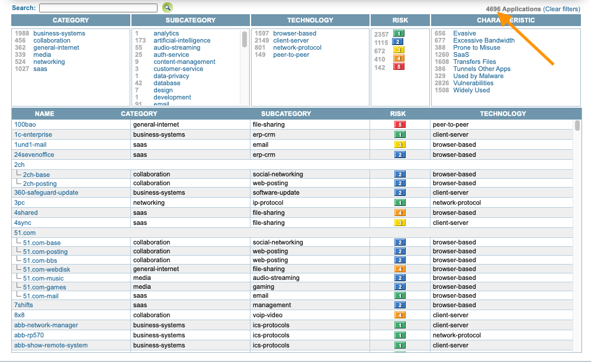Open the 7shifts application entry
This screenshot has width=591, height=364.
click(x=23, y=305)
